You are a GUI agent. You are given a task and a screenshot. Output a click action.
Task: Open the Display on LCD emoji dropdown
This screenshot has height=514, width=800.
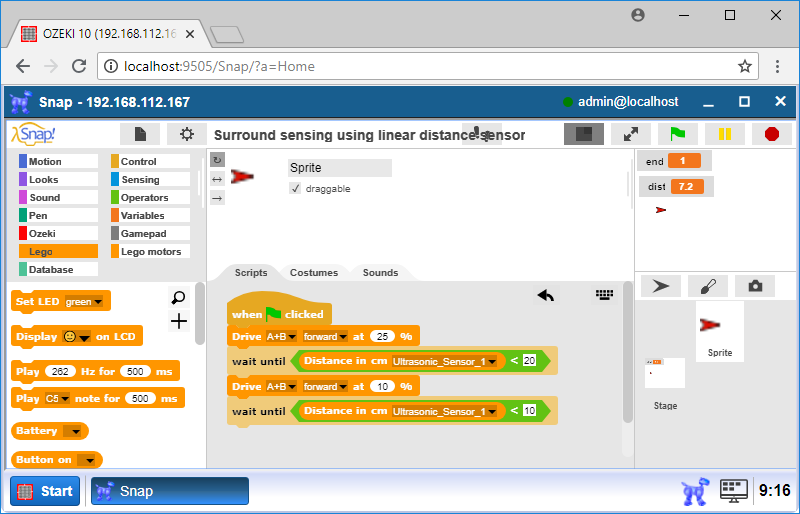[77, 337]
